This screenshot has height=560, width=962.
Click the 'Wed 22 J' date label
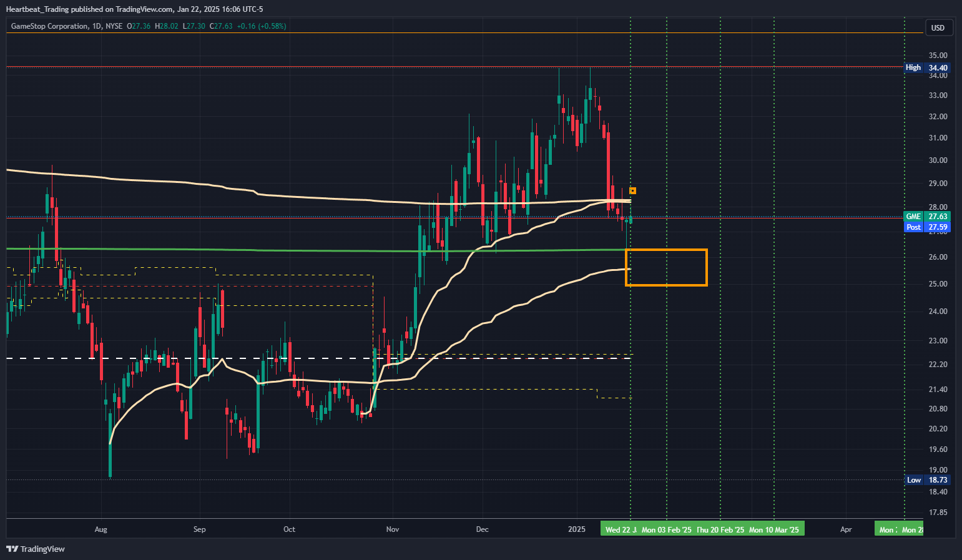point(620,529)
